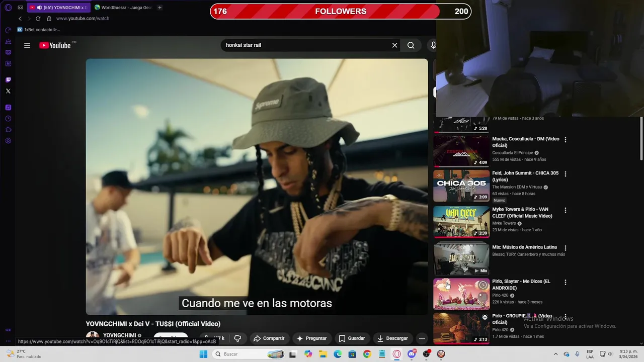Open the Extensions cube sidebar icon
Screen dimensions: 644x362
tap(8, 130)
